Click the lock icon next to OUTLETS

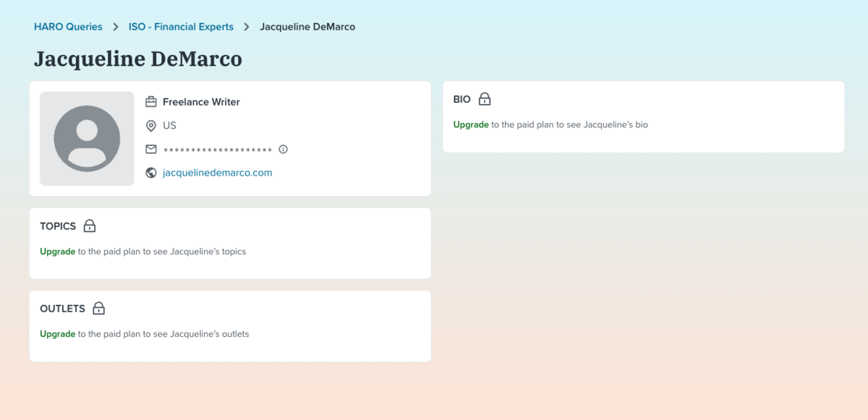(x=99, y=309)
